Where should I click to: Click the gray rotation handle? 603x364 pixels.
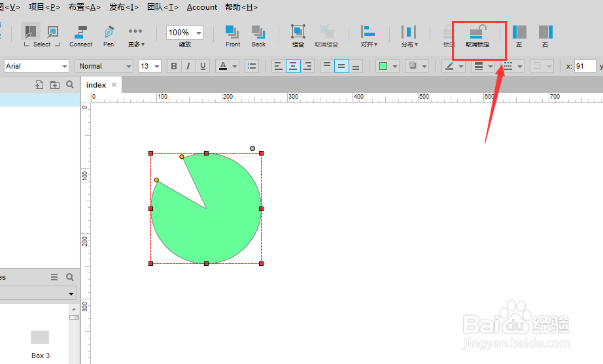click(252, 148)
